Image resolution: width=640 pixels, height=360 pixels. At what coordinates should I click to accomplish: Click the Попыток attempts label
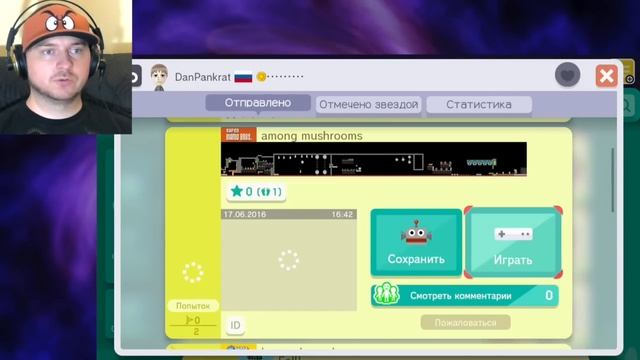coord(193,306)
